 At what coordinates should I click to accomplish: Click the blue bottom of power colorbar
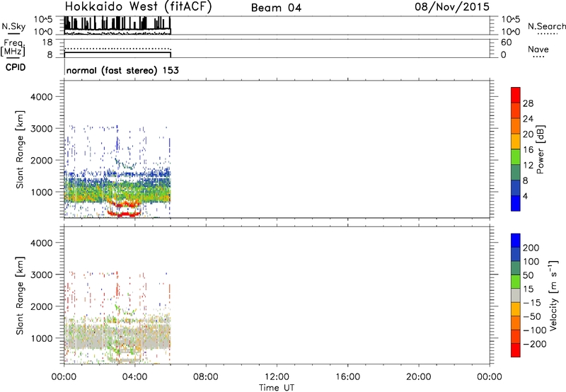click(x=516, y=203)
